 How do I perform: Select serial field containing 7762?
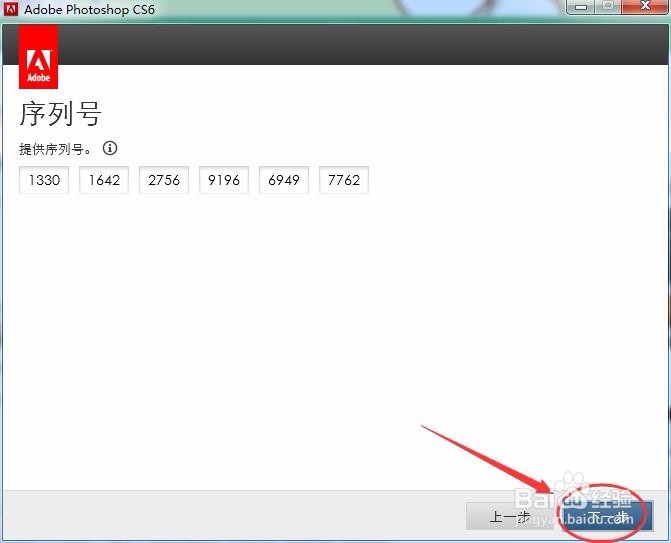pyautogui.click(x=344, y=180)
